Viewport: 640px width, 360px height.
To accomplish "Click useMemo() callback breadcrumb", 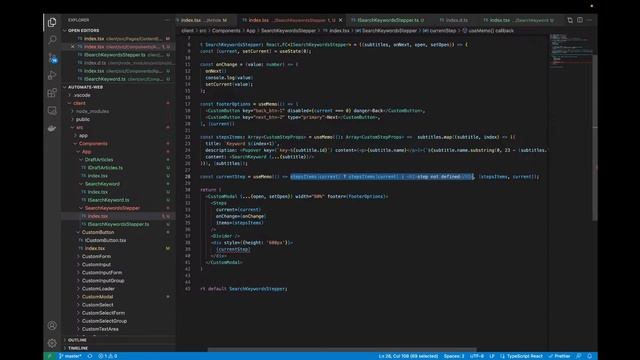I will (488, 31).
